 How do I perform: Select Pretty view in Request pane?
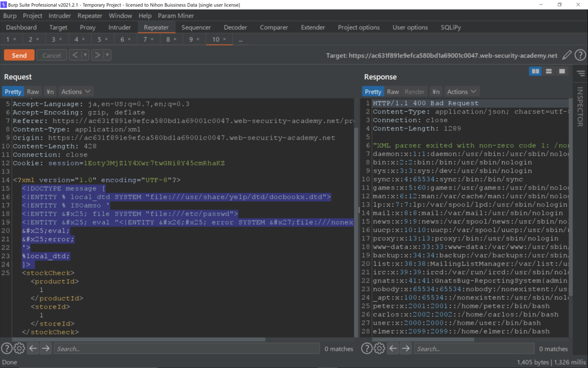coord(13,92)
